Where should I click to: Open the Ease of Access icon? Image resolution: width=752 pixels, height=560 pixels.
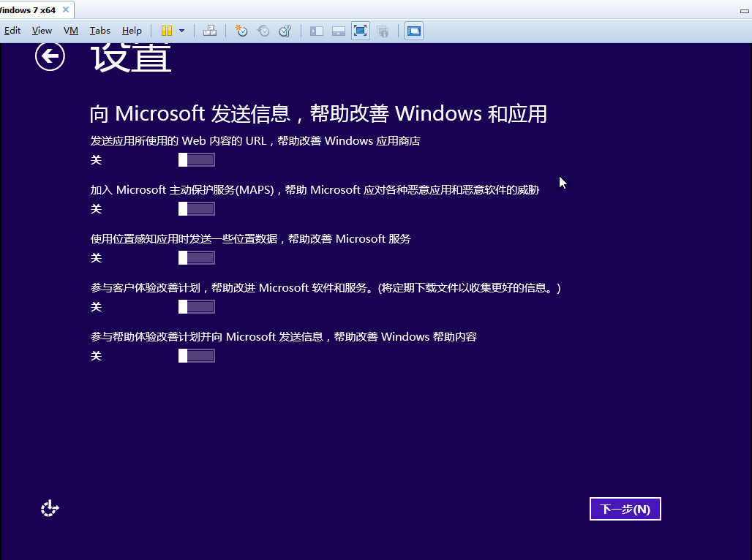[x=50, y=508]
